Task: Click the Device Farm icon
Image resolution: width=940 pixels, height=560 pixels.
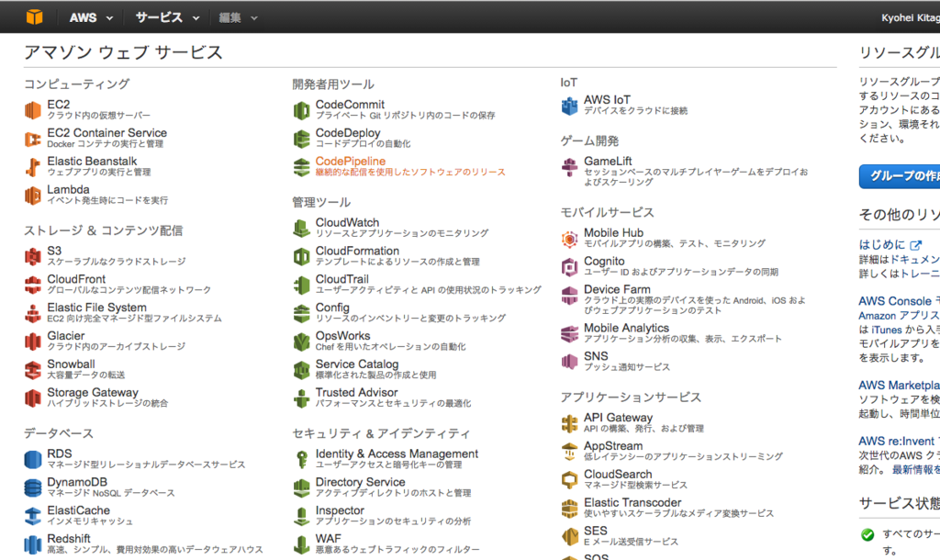Action: coord(569,295)
